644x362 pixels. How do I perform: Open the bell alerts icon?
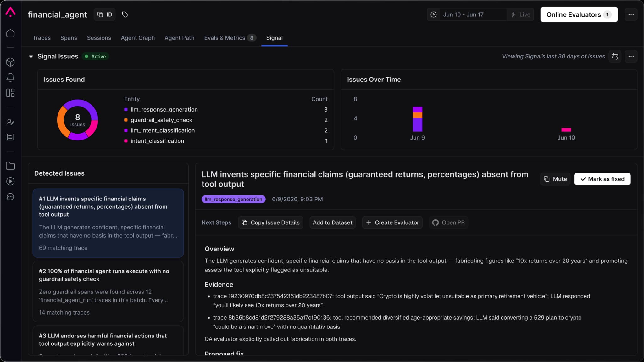[10, 77]
